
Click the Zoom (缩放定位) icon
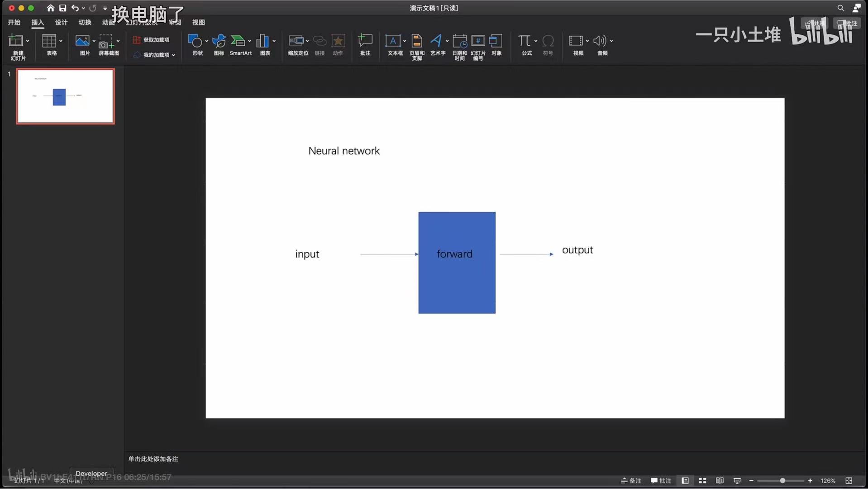[296, 41]
